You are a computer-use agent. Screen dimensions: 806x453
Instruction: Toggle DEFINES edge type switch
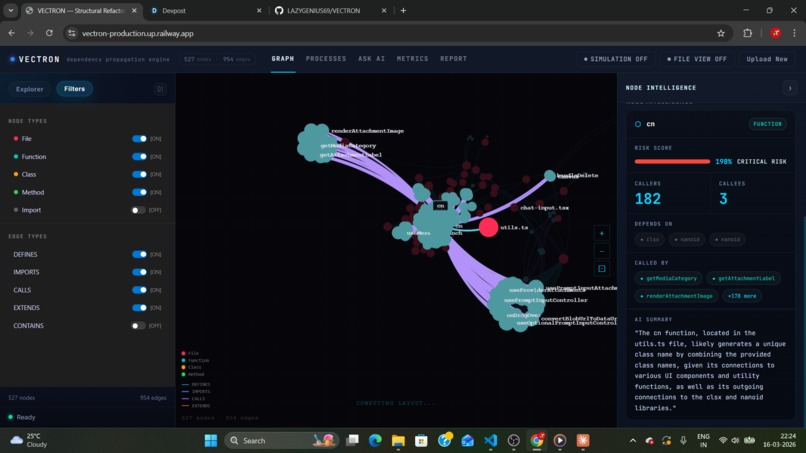(x=139, y=254)
